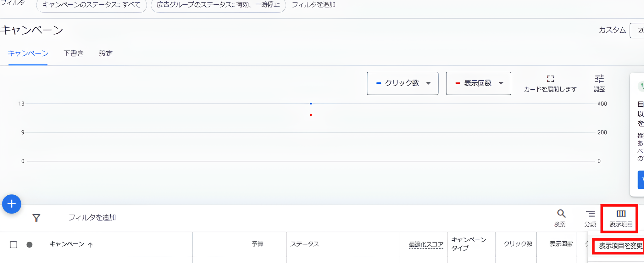
Task: Open the 表示回数 metric dropdown
Action: (x=478, y=83)
